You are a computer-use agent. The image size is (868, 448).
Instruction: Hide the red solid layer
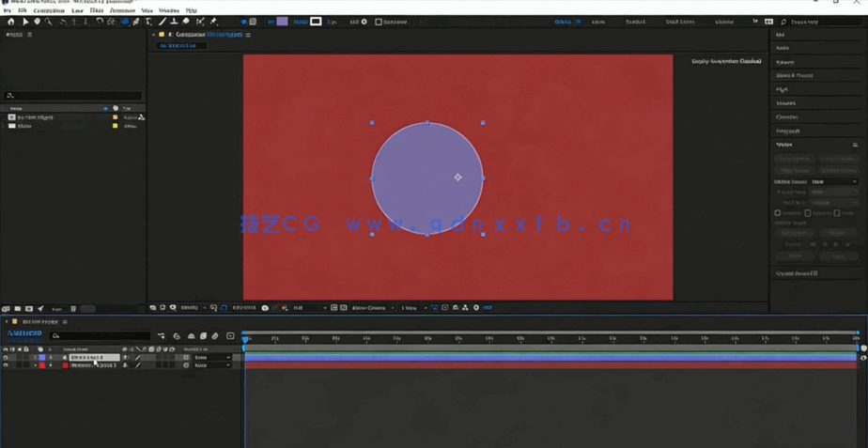(6, 365)
